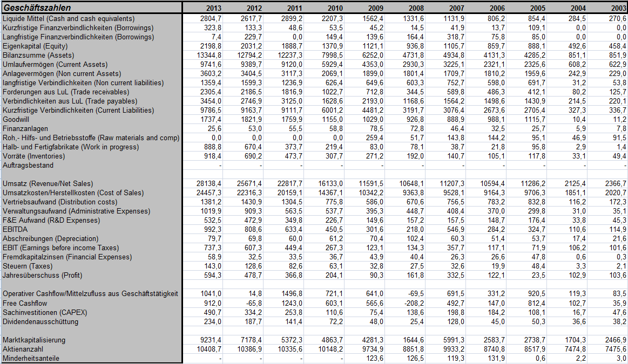Select the Umlaufvermögen (Current Assets) label

(x=55, y=65)
